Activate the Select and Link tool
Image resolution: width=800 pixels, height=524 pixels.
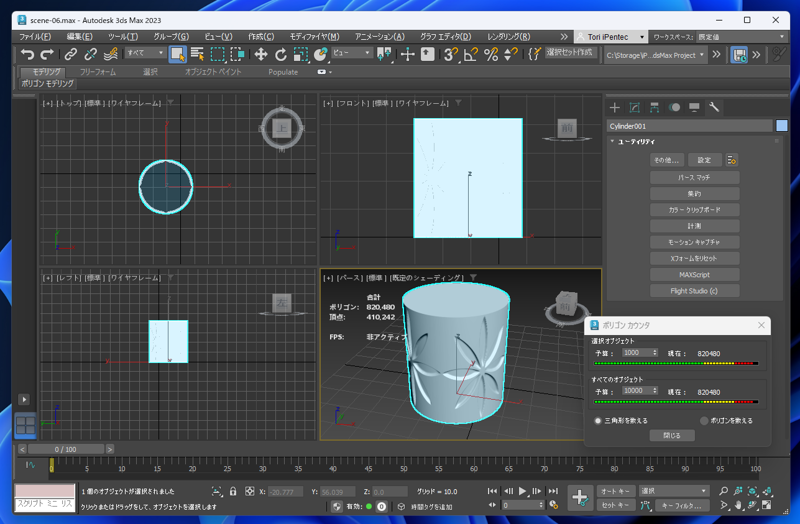pyautogui.click(x=71, y=54)
